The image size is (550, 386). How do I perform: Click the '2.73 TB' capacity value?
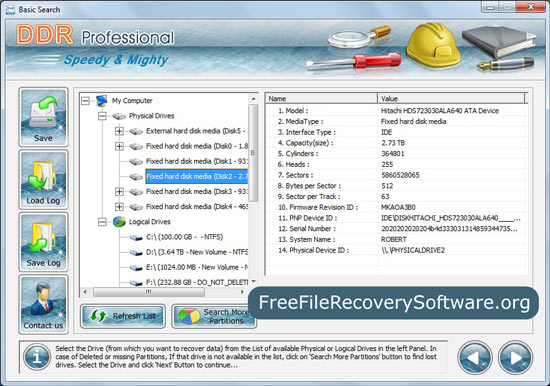tap(393, 143)
